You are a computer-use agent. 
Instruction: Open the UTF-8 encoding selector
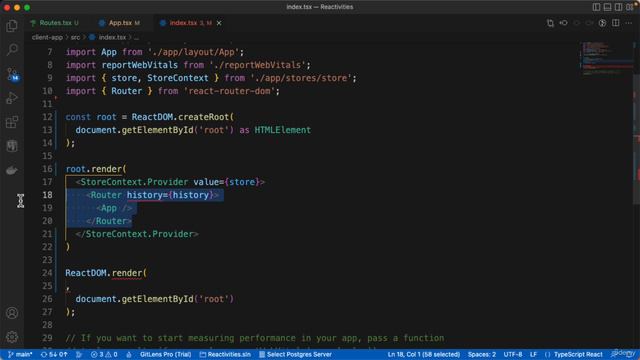(x=513, y=354)
